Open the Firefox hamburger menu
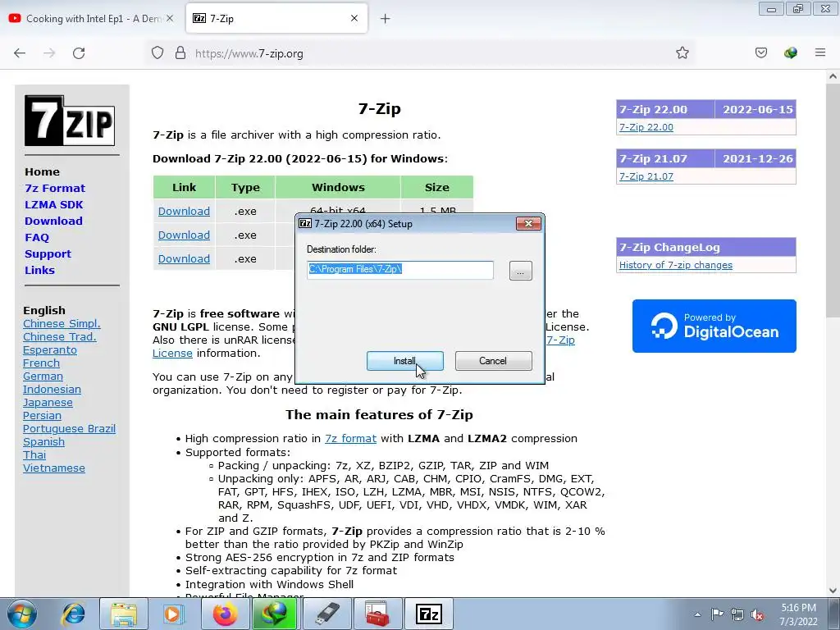This screenshot has width=840, height=630. pyautogui.click(x=819, y=52)
